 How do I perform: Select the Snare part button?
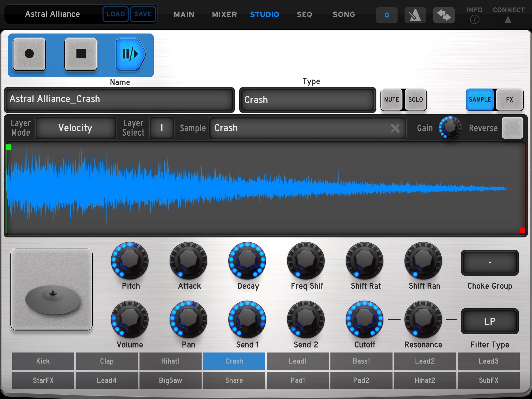234,380
